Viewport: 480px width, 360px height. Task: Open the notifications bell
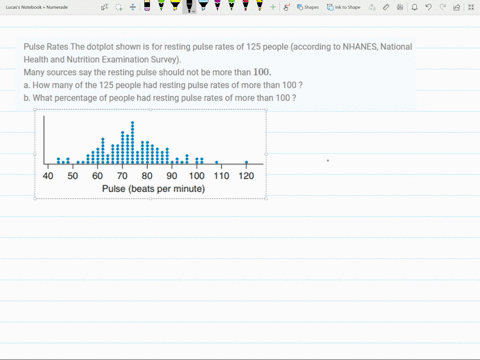414,7
